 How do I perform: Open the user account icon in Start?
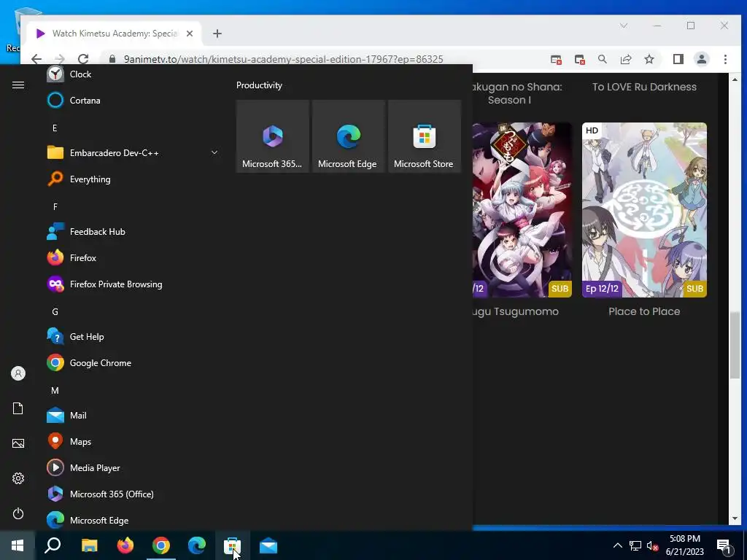pos(18,373)
